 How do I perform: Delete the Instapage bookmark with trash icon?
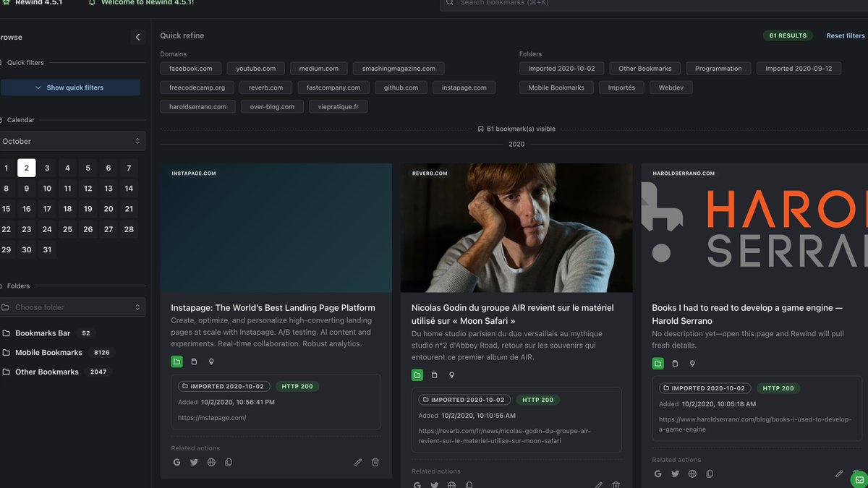coord(375,462)
